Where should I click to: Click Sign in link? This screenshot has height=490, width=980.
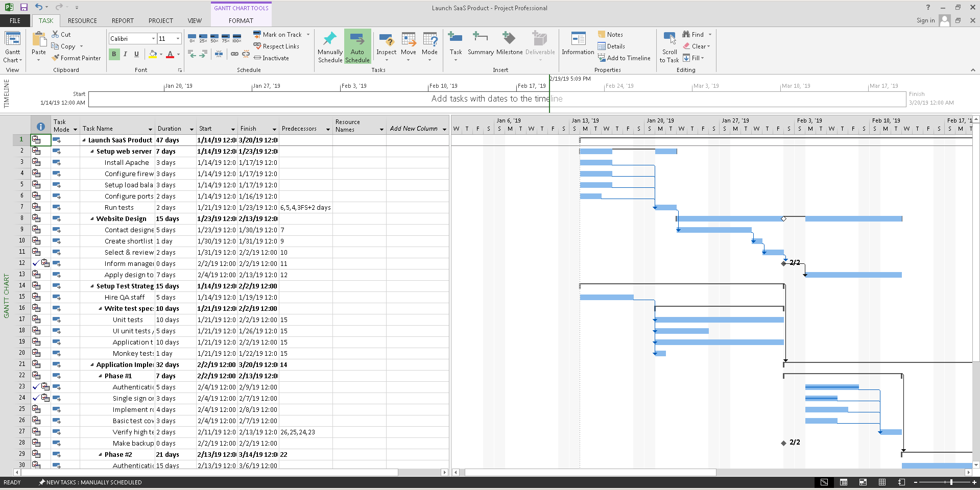point(925,20)
